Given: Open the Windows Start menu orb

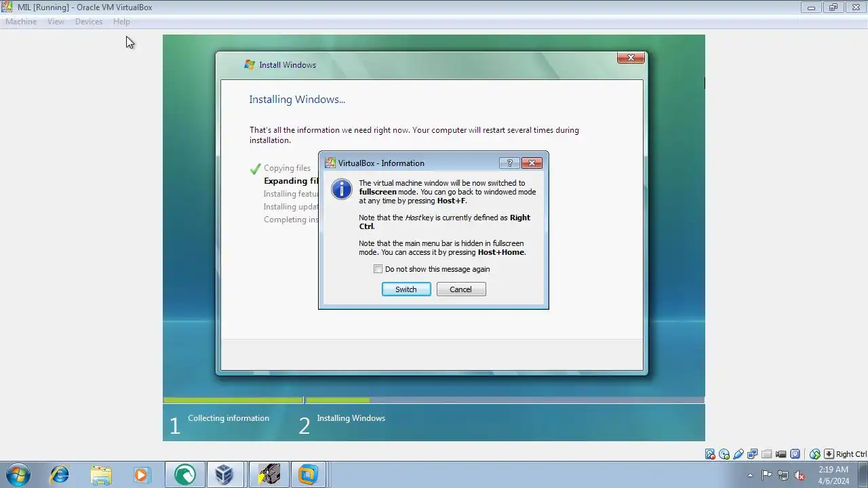Looking at the screenshot, I should pos(18,474).
